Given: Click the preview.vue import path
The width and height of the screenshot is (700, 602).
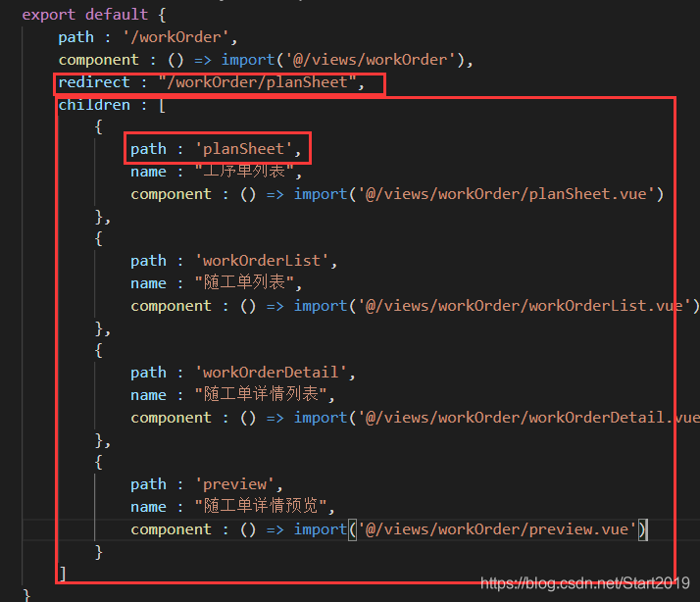Looking at the screenshot, I should coord(497,529).
